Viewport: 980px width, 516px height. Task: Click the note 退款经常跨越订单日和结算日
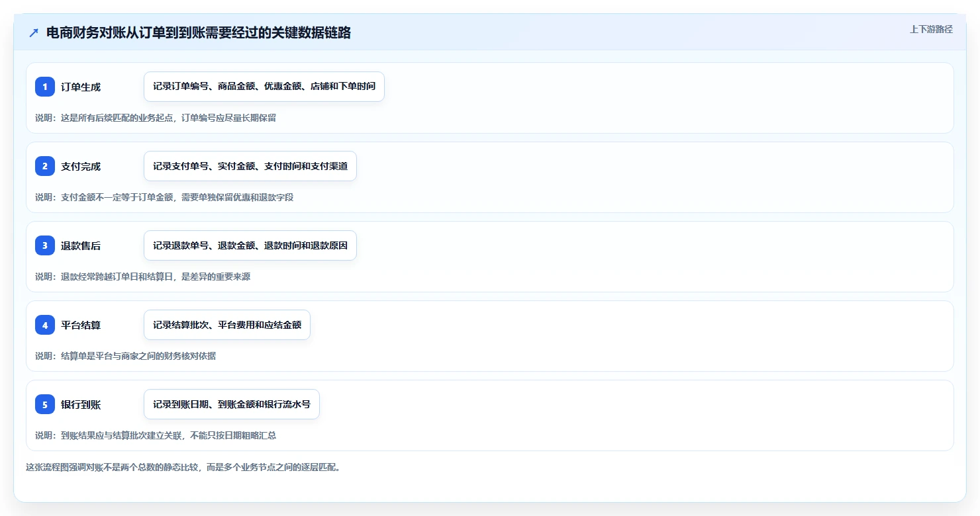pos(143,277)
